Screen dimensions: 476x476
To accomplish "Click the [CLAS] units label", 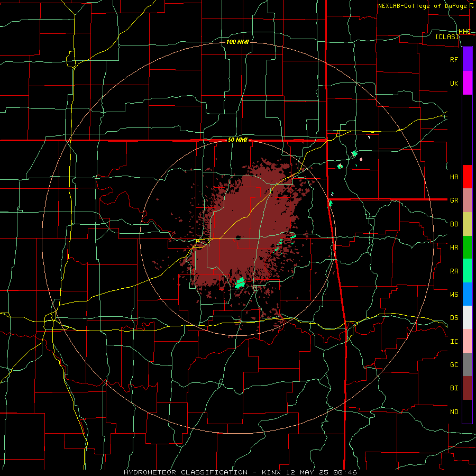I will [x=447, y=36].
